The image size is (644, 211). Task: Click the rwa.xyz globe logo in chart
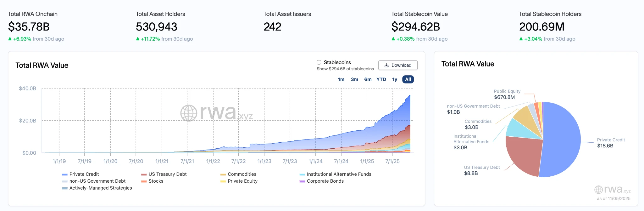pos(189,113)
